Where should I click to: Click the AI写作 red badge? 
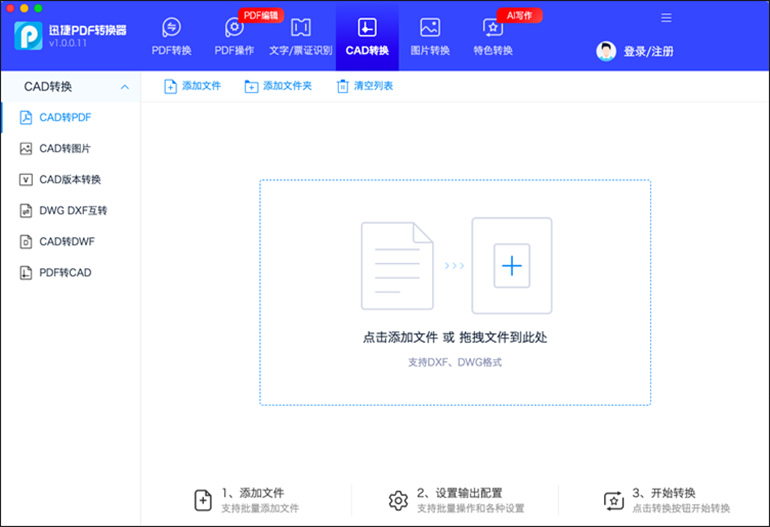pos(520,16)
